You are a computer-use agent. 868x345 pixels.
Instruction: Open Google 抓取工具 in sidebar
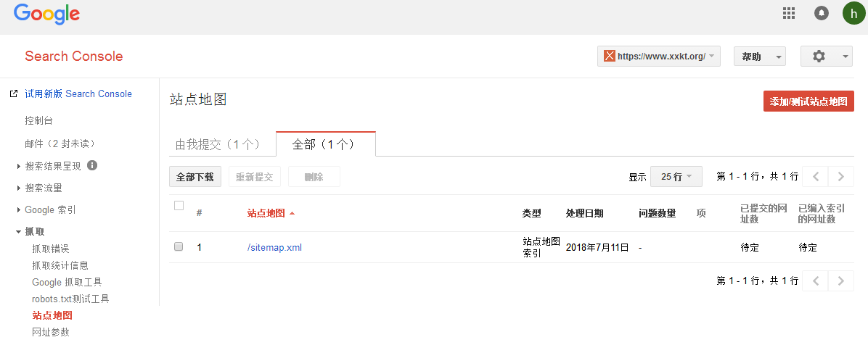point(67,282)
